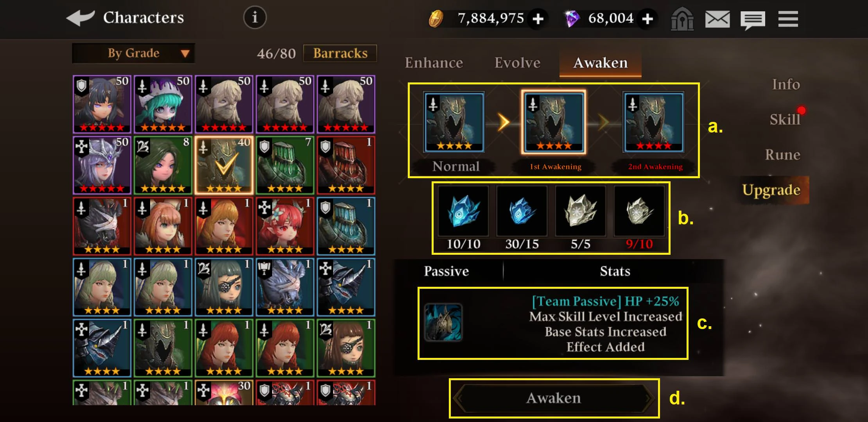Open the chat bubble icon
This screenshot has width=868, height=422.
coord(753,20)
